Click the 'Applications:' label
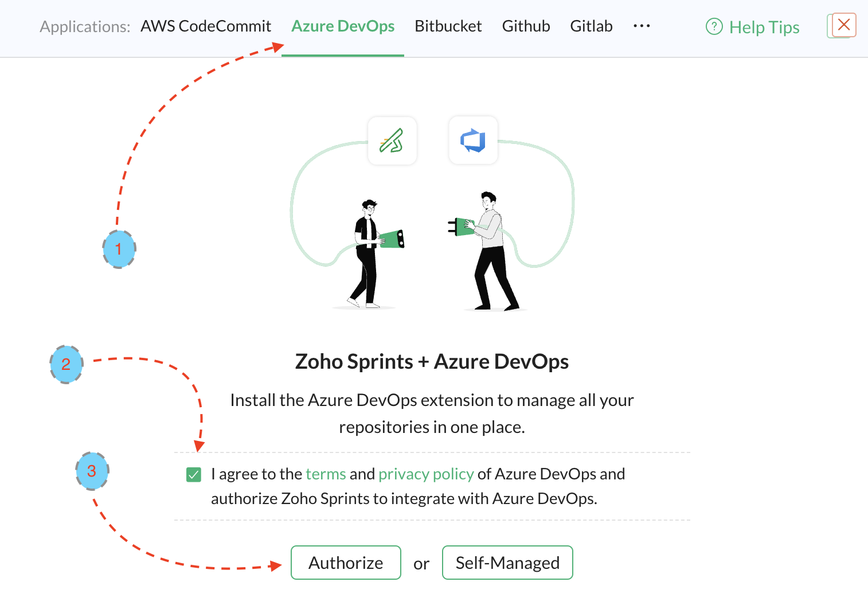Image resolution: width=868 pixels, height=609 pixels. pos(85,27)
